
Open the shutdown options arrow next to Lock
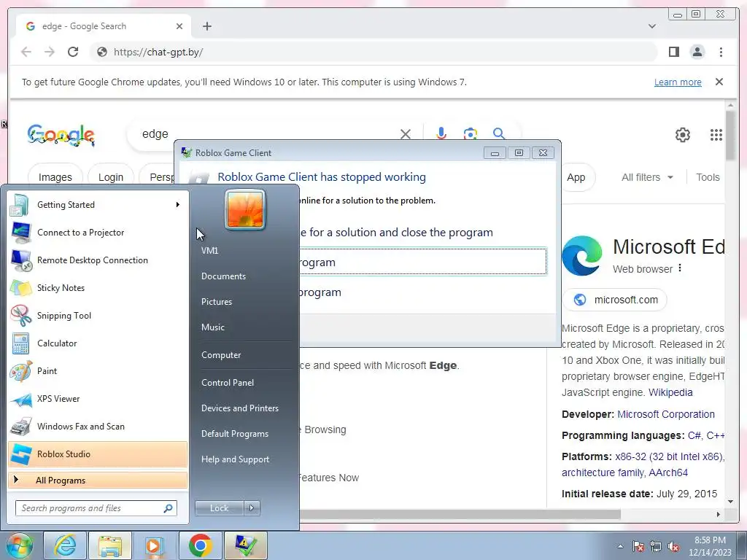click(252, 508)
